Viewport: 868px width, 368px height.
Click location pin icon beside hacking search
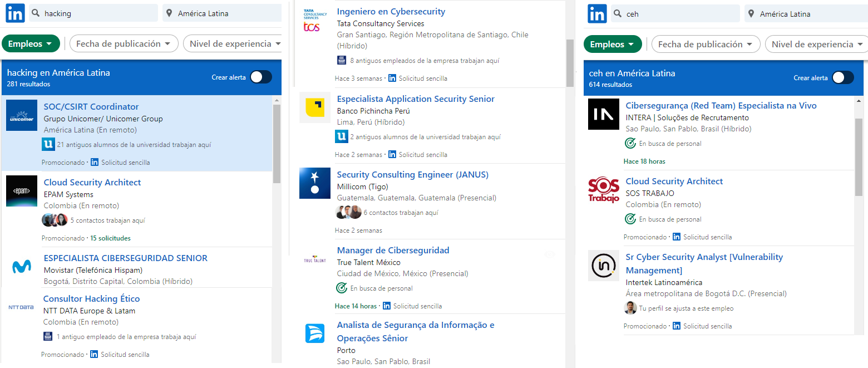pos(170,13)
